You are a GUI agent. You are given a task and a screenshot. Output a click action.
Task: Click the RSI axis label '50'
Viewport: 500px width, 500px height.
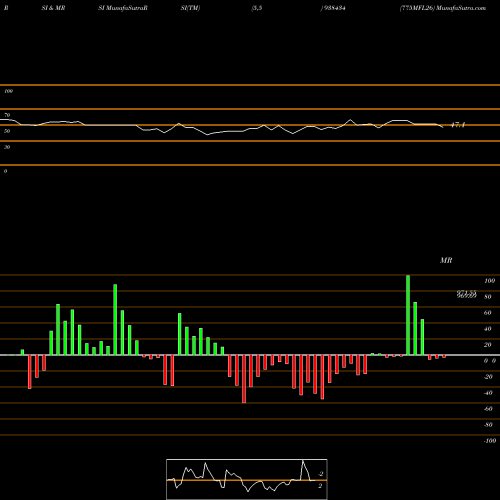(x=7, y=131)
